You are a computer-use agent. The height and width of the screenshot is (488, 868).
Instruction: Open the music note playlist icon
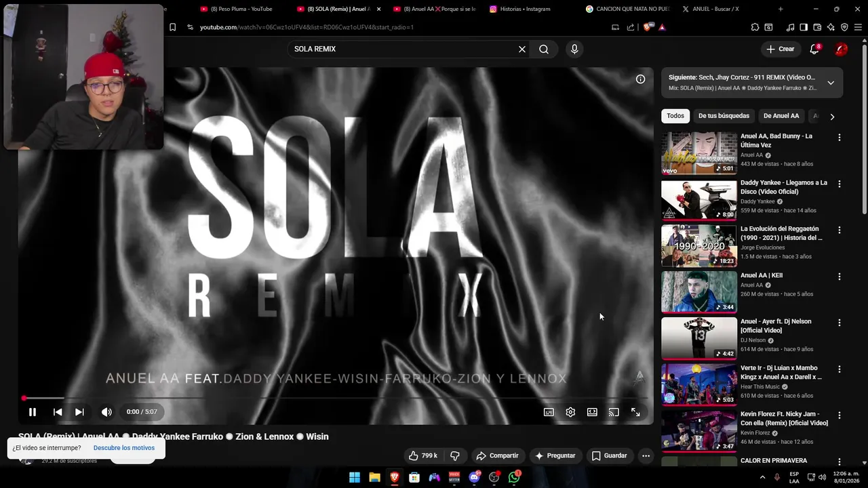[x=790, y=27]
